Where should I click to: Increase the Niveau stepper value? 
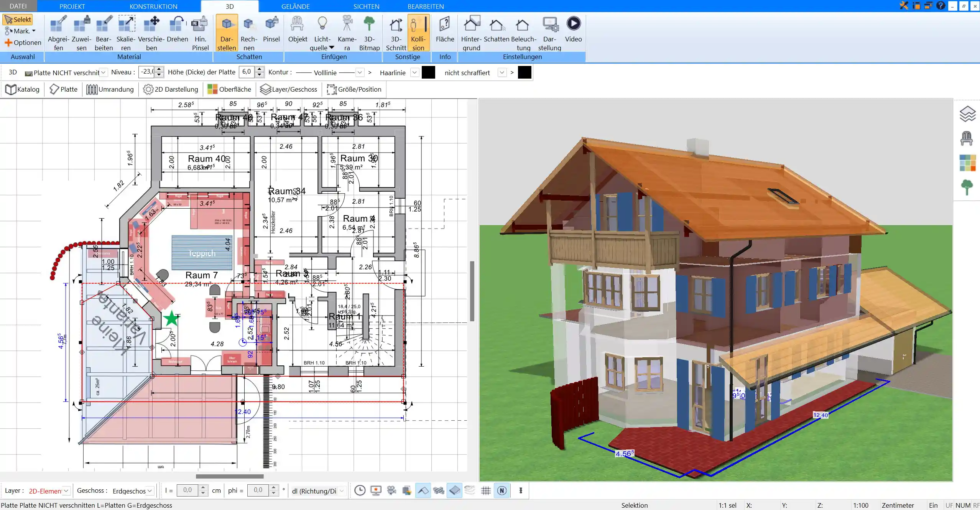point(159,69)
